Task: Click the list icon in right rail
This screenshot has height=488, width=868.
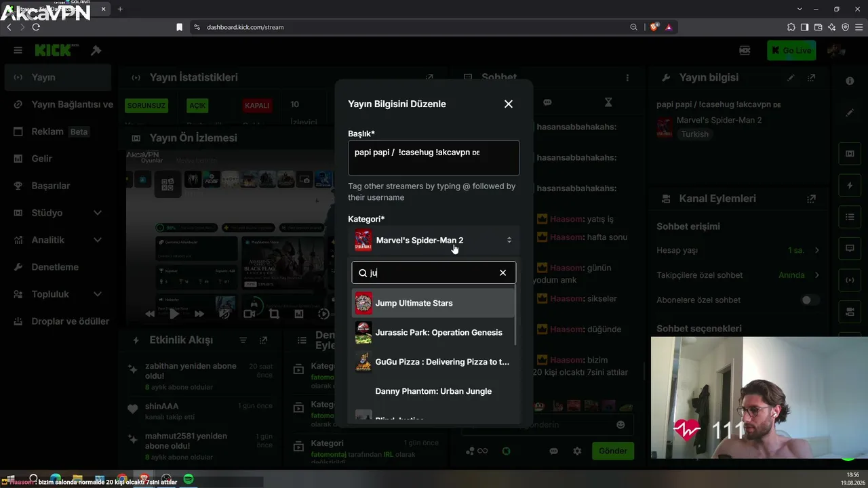Action: (x=850, y=217)
